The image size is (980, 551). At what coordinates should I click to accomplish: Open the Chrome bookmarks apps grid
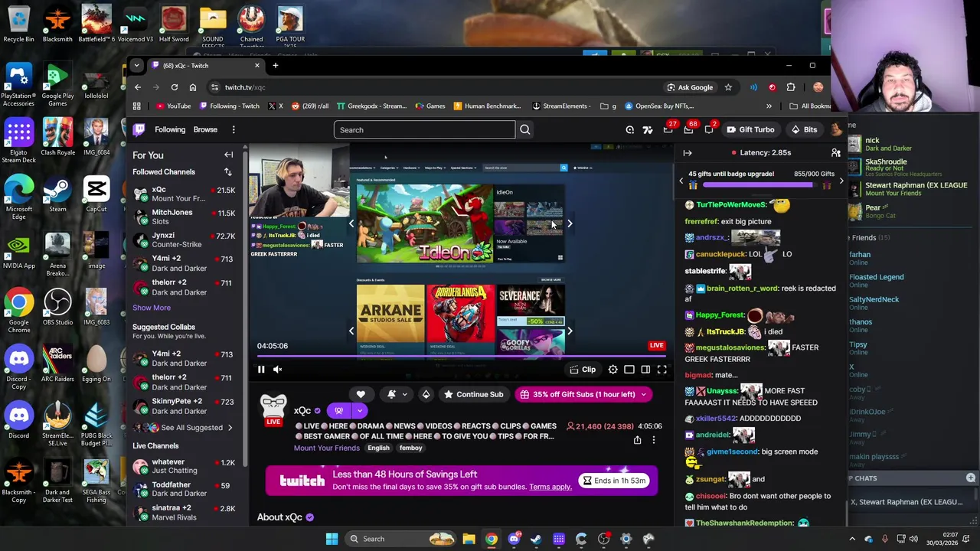coord(137,106)
